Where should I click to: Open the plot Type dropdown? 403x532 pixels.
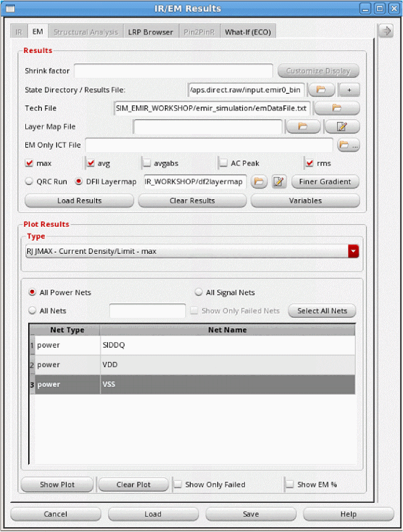tap(353, 251)
